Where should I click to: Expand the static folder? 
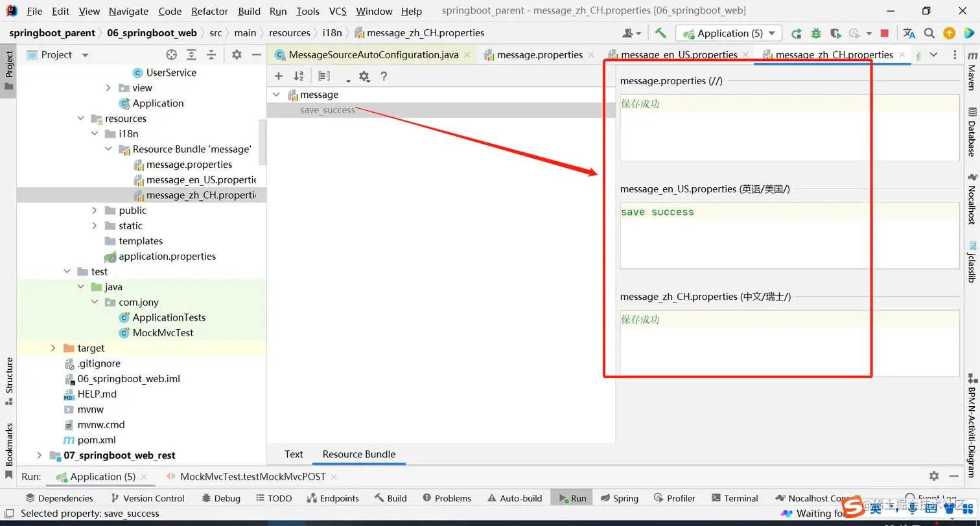point(95,225)
